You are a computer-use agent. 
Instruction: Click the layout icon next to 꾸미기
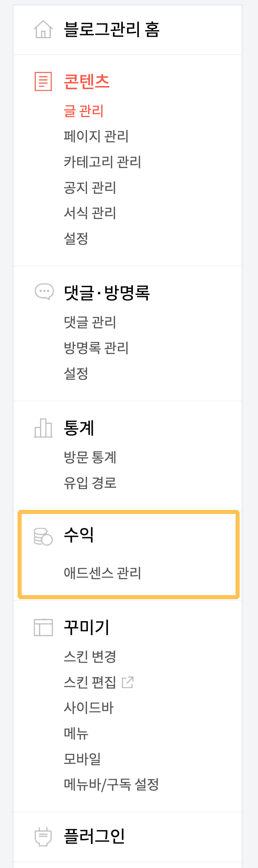[43, 627]
